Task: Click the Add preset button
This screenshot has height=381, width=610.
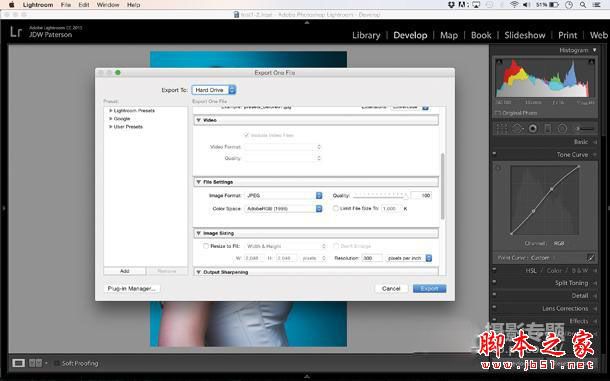Action: click(x=124, y=271)
